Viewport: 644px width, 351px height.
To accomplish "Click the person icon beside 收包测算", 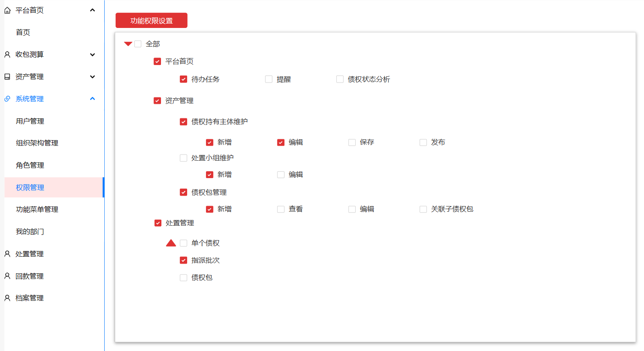I will point(7,55).
